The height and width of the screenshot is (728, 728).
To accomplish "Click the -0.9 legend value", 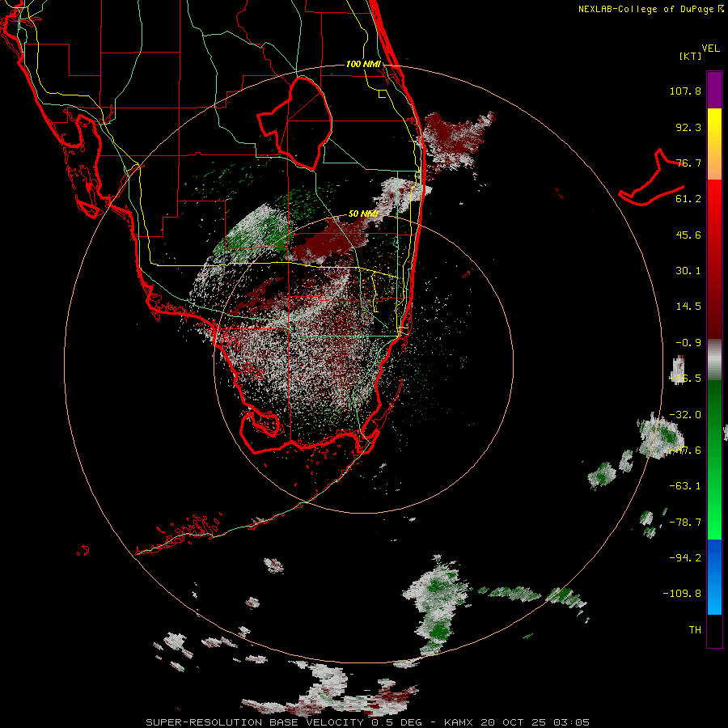I will point(688,343).
